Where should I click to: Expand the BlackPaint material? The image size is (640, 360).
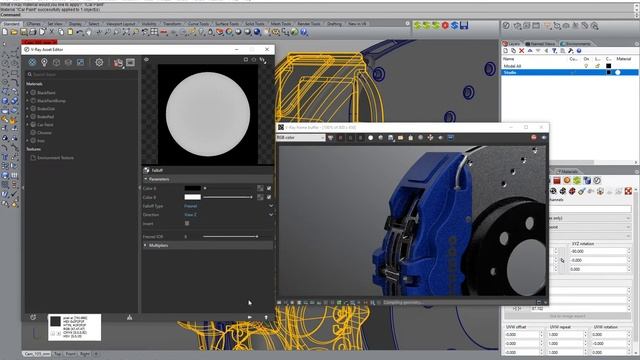click(27, 93)
